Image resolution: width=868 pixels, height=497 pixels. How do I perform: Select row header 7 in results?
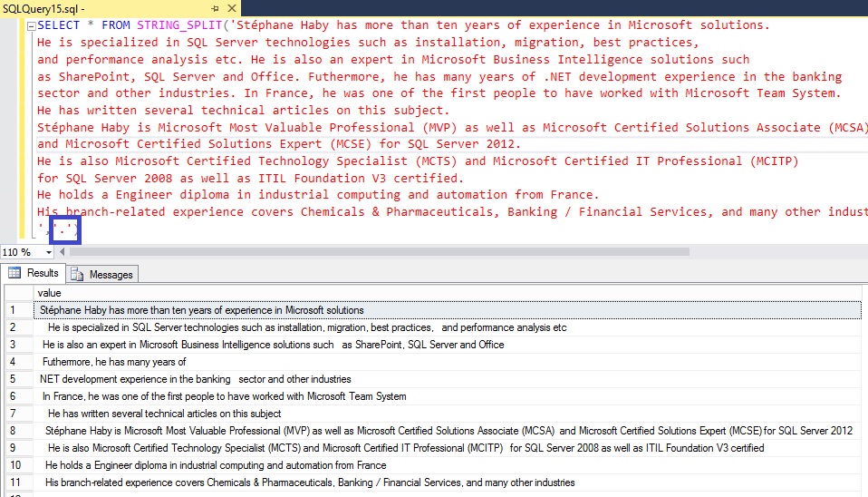point(19,414)
